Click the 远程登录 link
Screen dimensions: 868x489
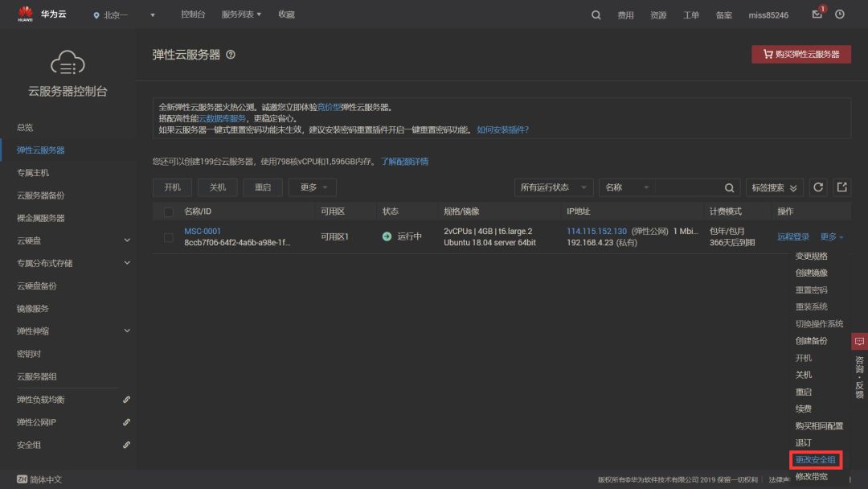click(x=793, y=237)
